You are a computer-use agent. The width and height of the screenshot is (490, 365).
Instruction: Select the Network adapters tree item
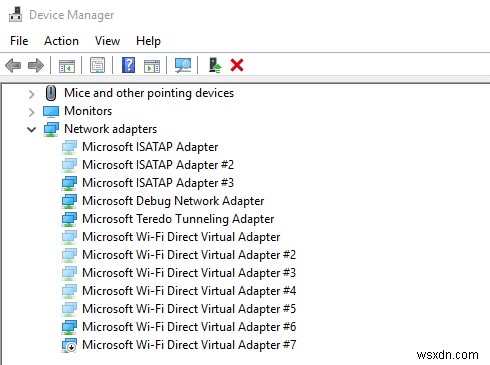point(110,129)
